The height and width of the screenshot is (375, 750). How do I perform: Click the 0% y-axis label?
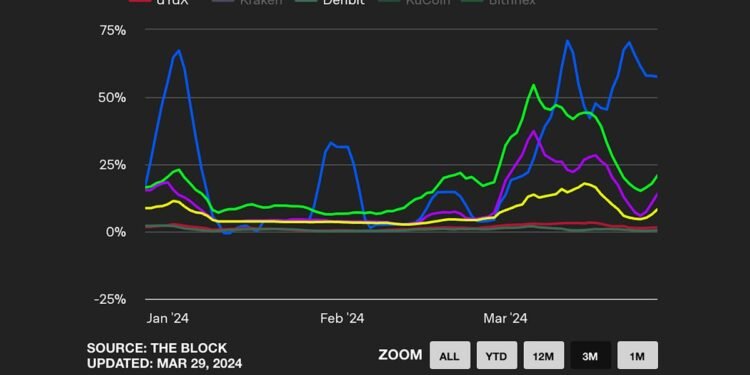pyautogui.click(x=116, y=232)
